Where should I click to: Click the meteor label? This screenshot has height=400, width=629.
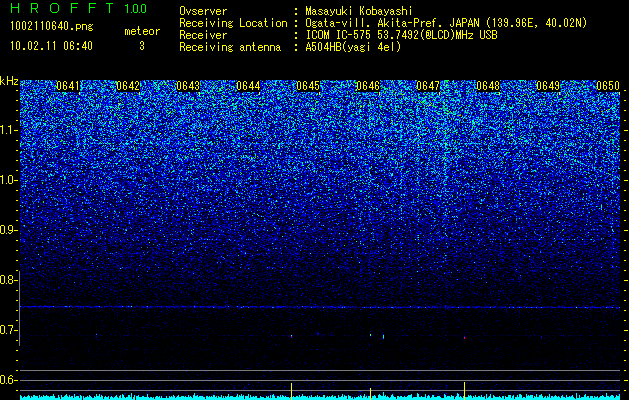click(x=142, y=31)
